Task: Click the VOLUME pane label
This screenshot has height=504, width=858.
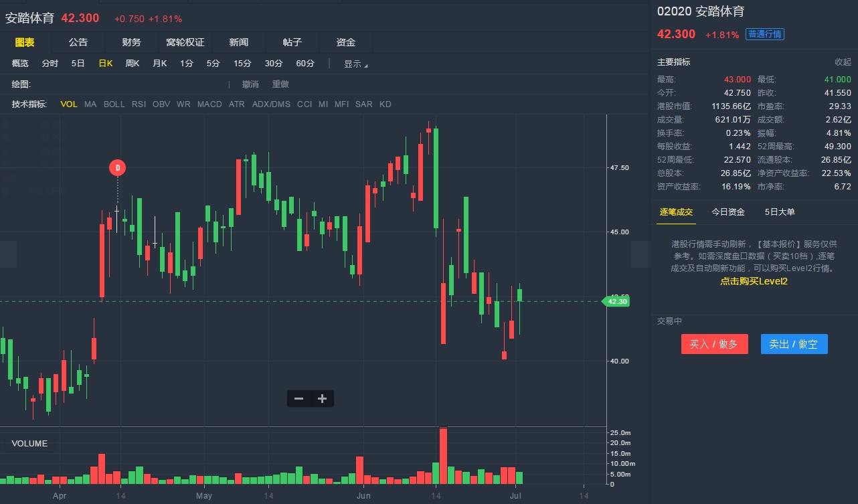Action: coord(29,444)
